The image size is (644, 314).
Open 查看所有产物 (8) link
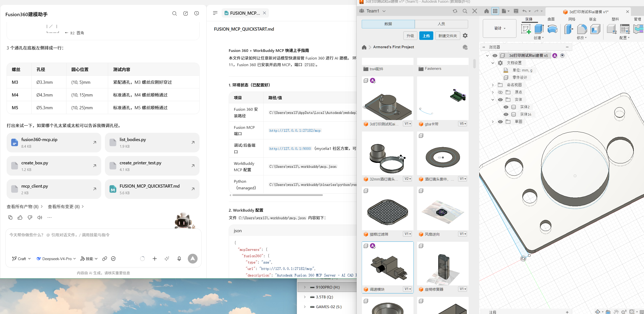pyautogui.click(x=25, y=206)
